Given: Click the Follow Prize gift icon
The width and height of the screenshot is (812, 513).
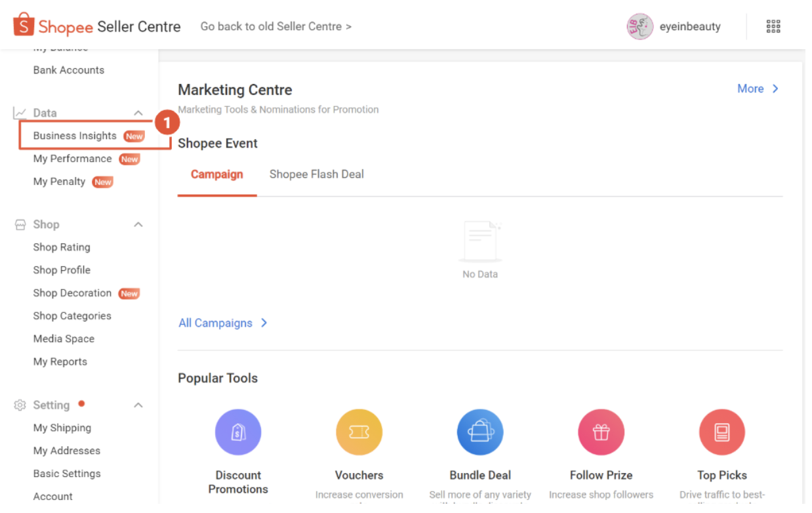Looking at the screenshot, I should [601, 432].
